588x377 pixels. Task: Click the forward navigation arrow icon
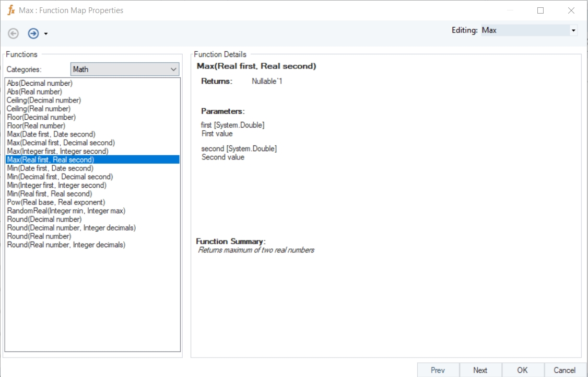pyautogui.click(x=33, y=33)
